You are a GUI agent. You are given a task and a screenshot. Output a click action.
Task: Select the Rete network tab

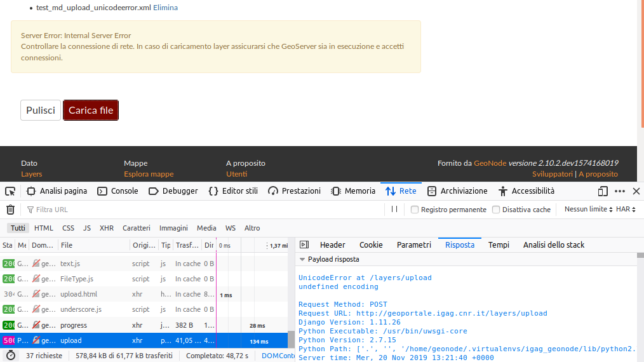(x=401, y=191)
